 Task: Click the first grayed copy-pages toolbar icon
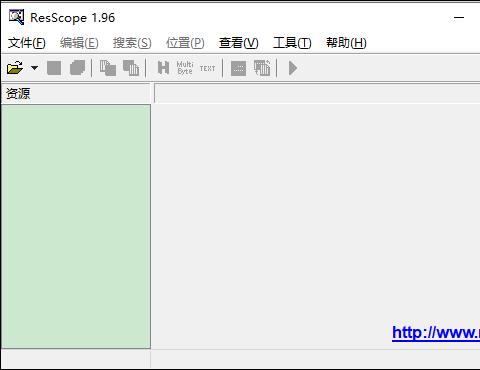(108, 68)
